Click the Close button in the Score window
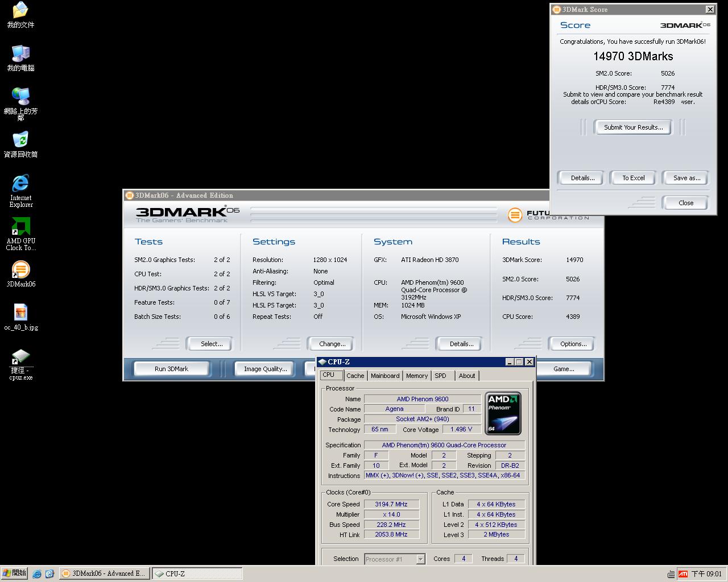This screenshot has height=582, width=728. [686, 203]
